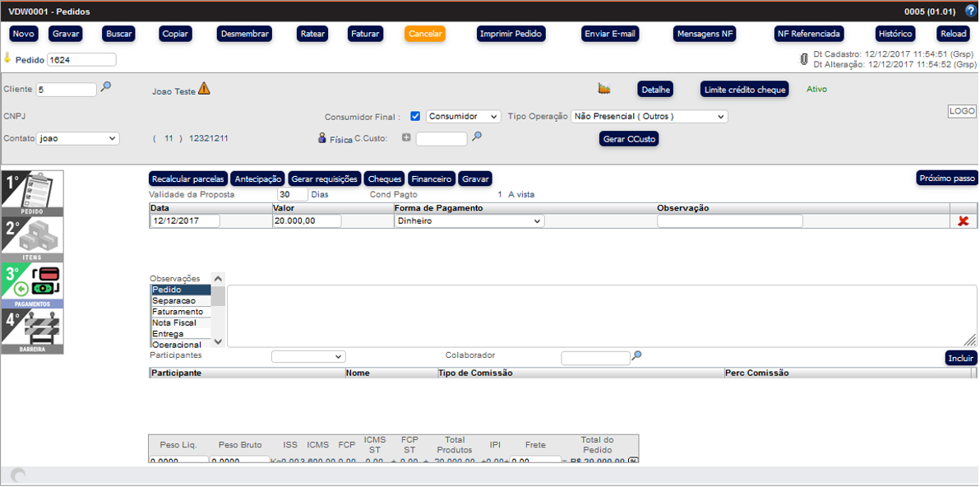Select Faturamento in the Observações list
The height and width of the screenshot is (487, 980).
click(x=178, y=312)
